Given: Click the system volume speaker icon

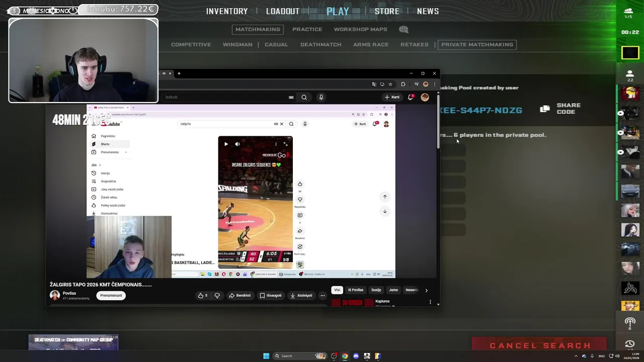Looking at the screenshot, I should (x=617, y=356).
